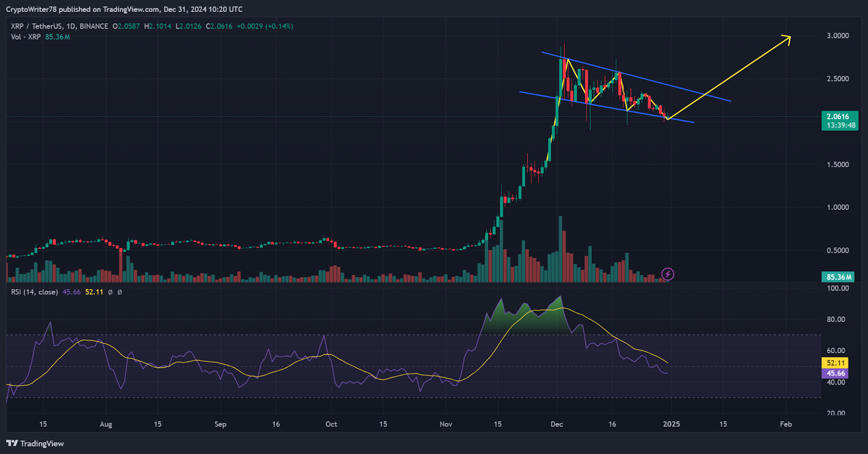This screenshot has height=454, width=868.
Task: Click the 80.00 RSI axis label
Action: [x=836, y=319]
